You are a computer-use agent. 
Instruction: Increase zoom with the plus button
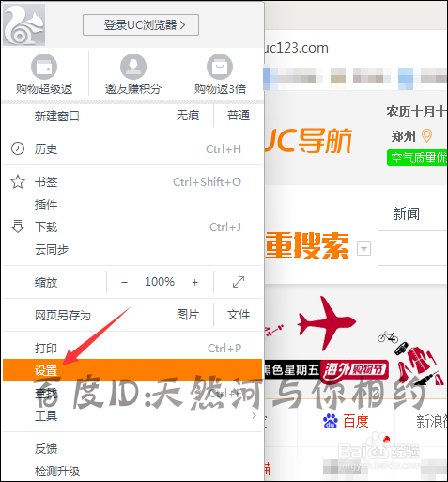pyautogui.click(x=194, y=282)
